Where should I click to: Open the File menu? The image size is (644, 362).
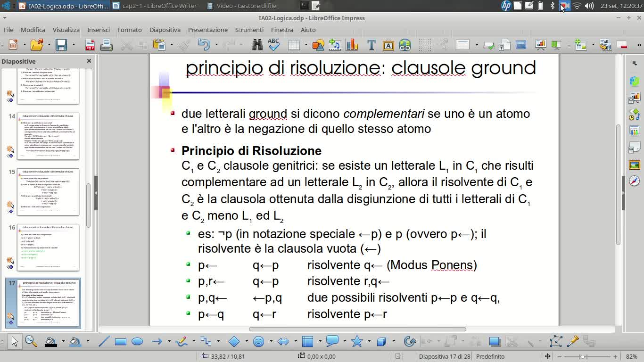pos(8,30)
